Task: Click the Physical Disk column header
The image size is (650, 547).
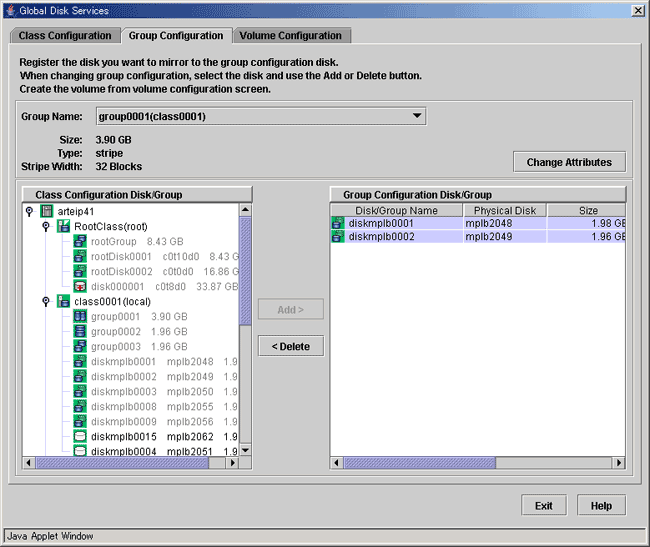Action: click(x=504, y=210)
